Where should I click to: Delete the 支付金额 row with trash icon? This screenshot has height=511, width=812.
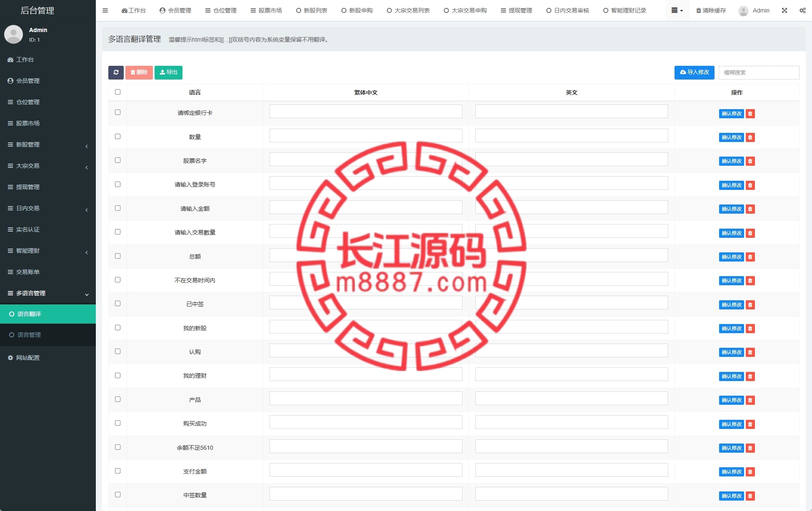pos(750,472)
